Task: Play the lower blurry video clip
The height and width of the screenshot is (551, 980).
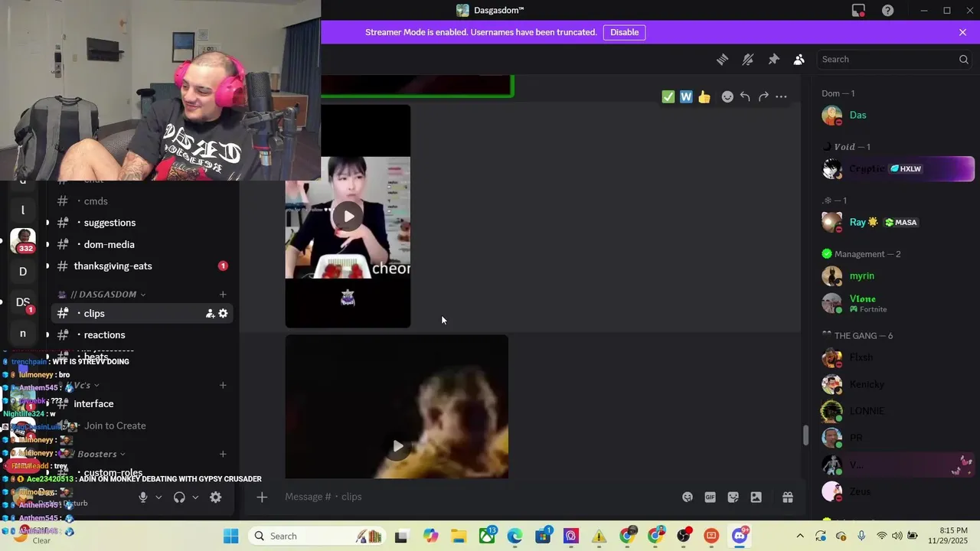Action: tap(397, 446)
